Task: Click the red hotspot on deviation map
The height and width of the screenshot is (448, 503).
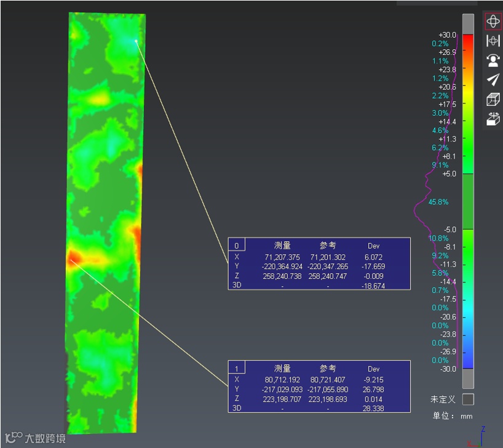Action: point(73,257)
